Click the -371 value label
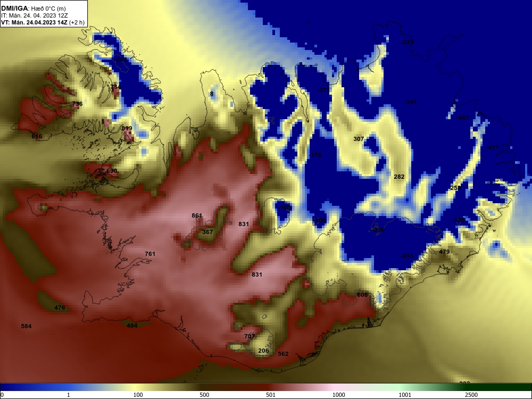 click(323, 90)
